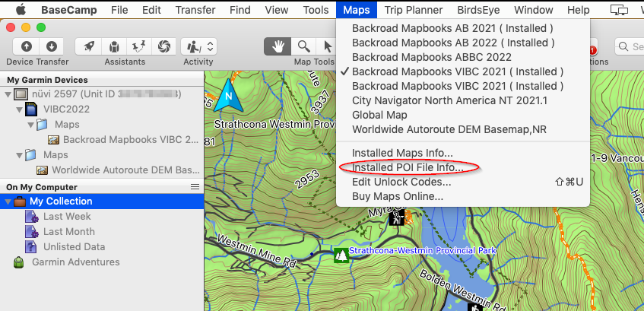This screenshot has height=311, width=644.
Task: Open the Transfer menu
Action: click(195, 10)
